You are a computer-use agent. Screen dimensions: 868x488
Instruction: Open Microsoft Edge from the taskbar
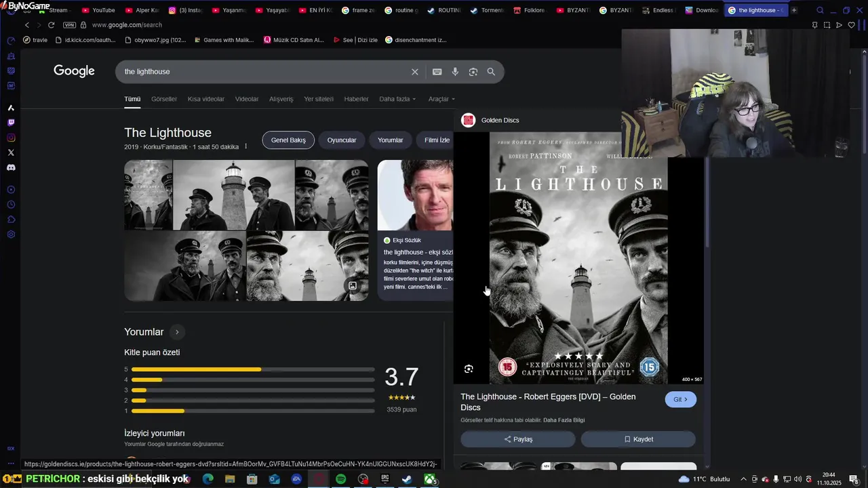click(208, 479)
